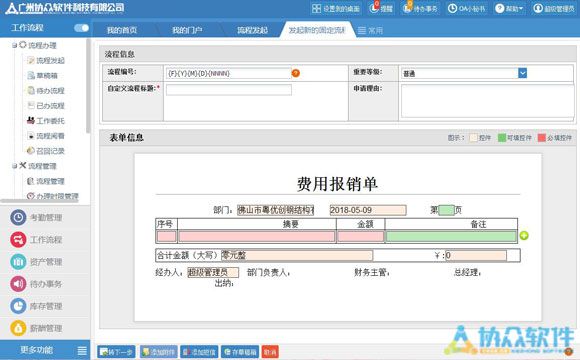The image size is (580, 360).
Task: Open the 常用 favorites menu
Action: 371,30
